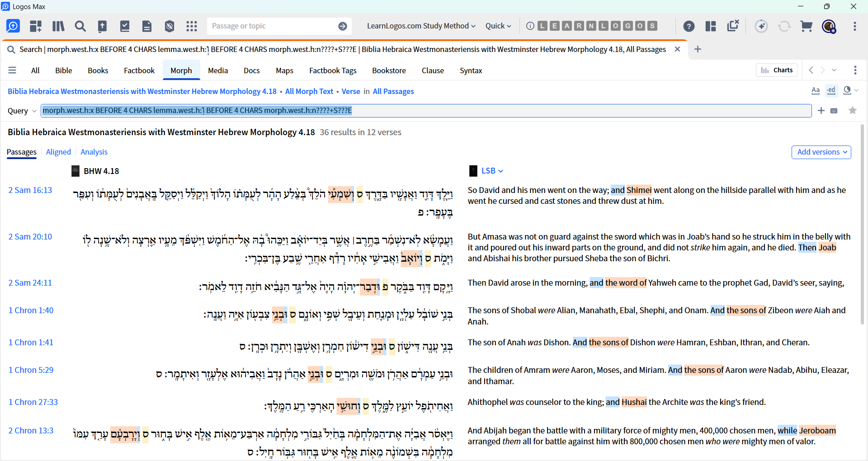
Task: Open the Bible reading icon in toolbar
Action: 103,26
